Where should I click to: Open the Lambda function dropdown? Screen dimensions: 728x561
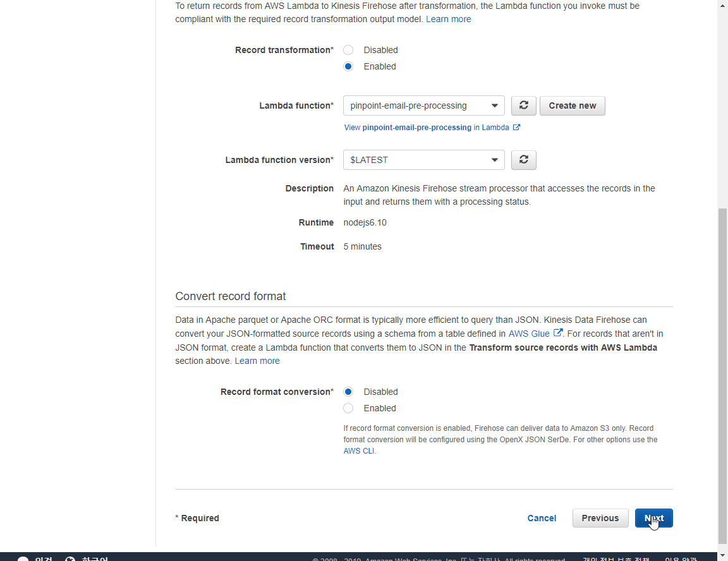click(x=424, y=106)
